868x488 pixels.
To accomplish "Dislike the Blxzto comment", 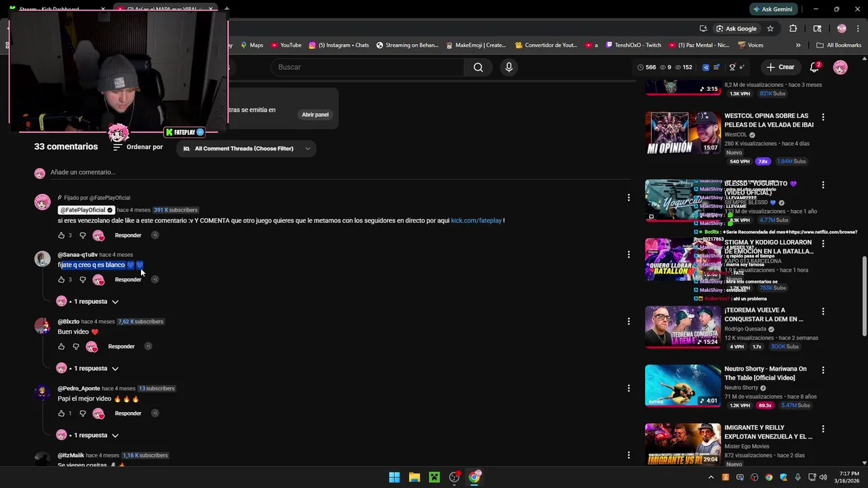I will (x=76, y=346).
